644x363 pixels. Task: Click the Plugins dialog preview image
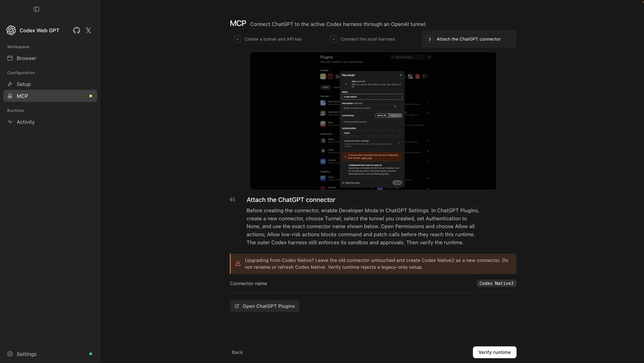373,121
